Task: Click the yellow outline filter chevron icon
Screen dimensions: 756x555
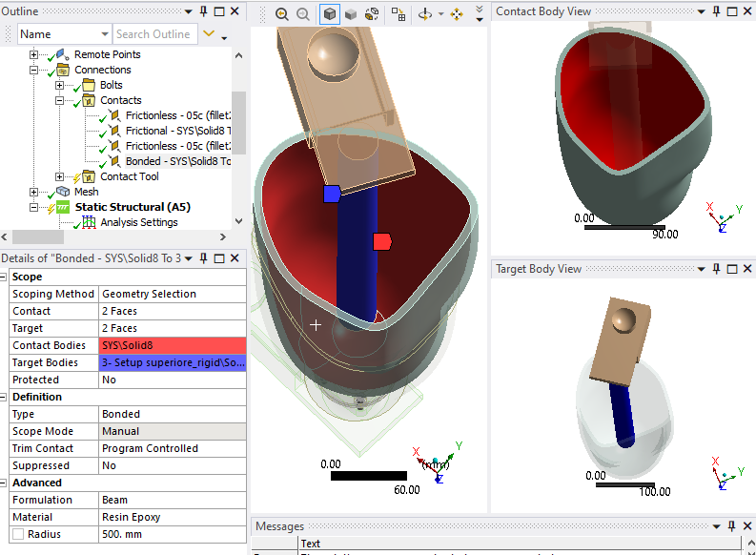Action: pyautogui.click(x=209, y=33)
